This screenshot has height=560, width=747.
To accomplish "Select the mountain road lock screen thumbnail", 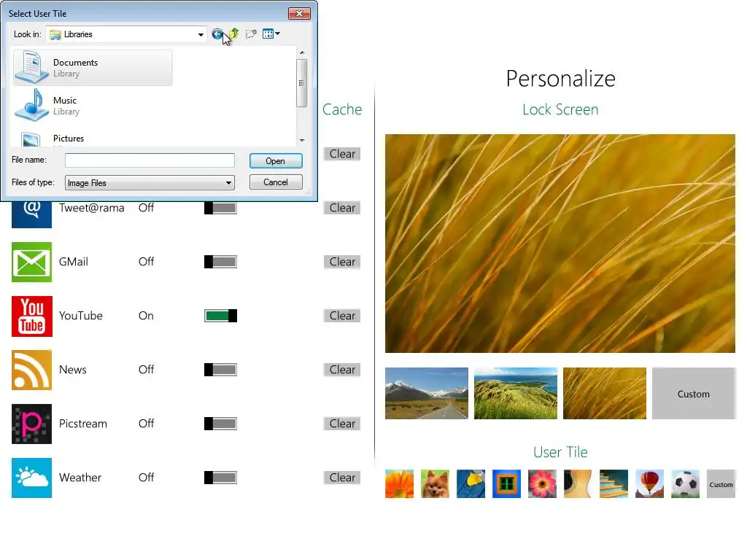I will tap(426, 393).
